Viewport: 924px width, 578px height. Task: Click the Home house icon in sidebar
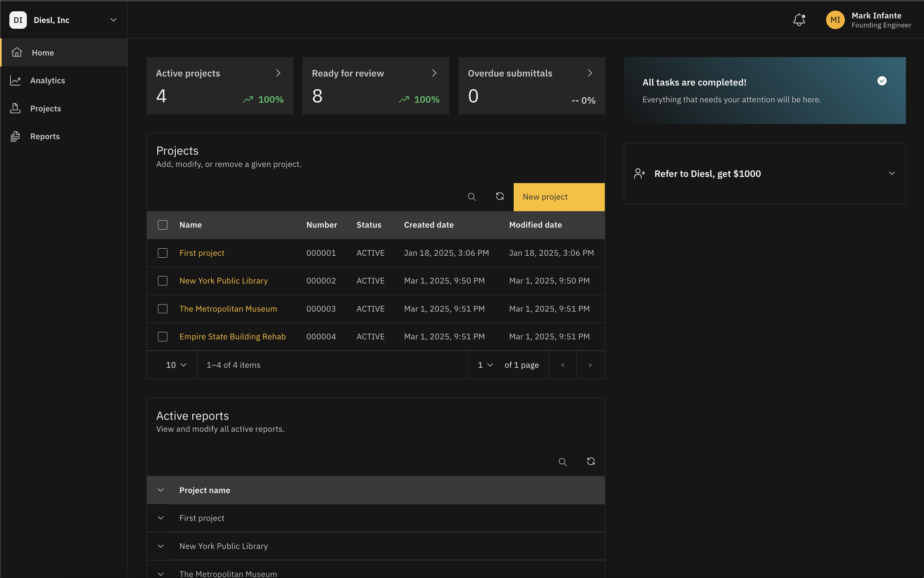[x=16, y=52]
